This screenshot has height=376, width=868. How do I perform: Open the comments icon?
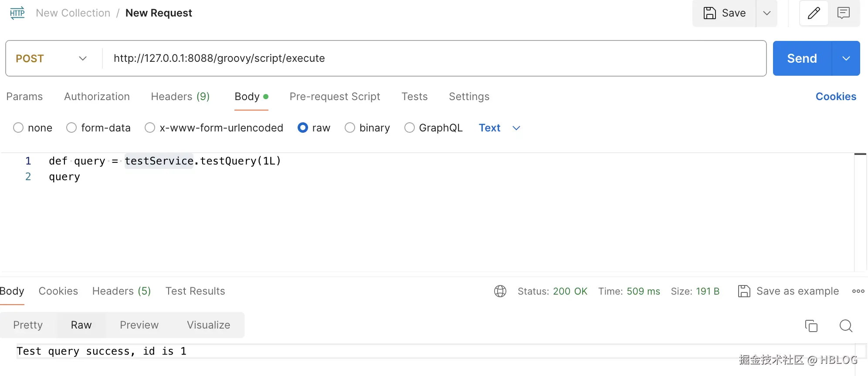[x=844, y=13]
